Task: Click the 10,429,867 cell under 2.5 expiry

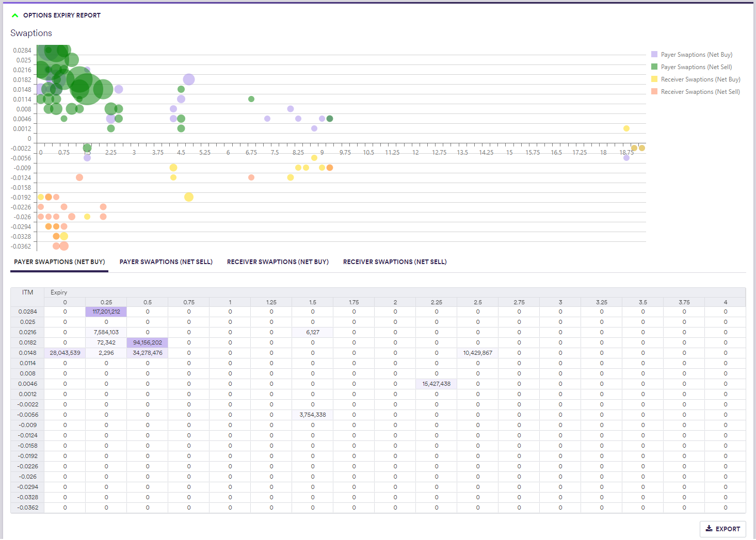Action: (478, 353)
